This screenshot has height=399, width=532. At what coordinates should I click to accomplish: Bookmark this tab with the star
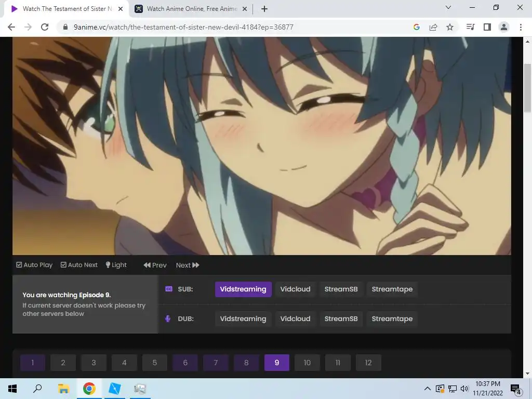click(450, 27)
